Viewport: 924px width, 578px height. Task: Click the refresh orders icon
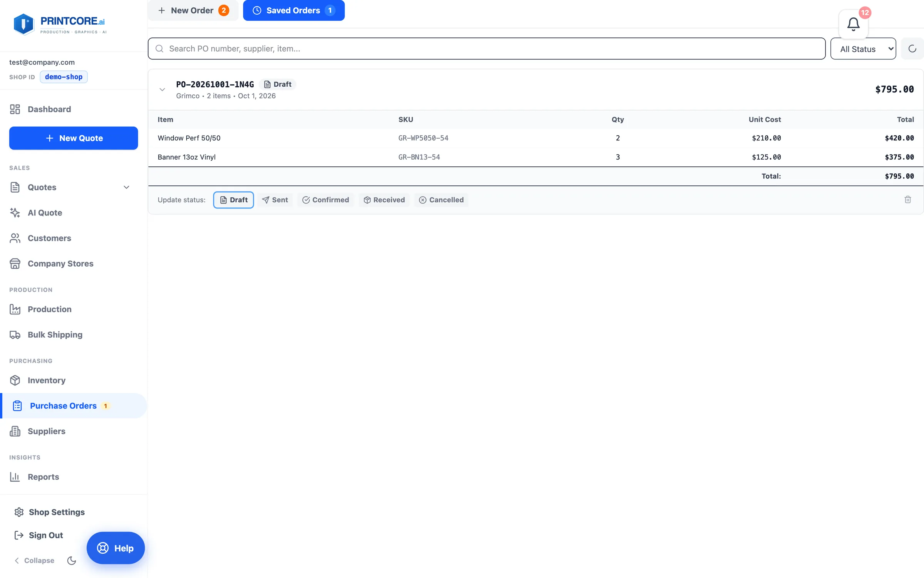point(912,49)
